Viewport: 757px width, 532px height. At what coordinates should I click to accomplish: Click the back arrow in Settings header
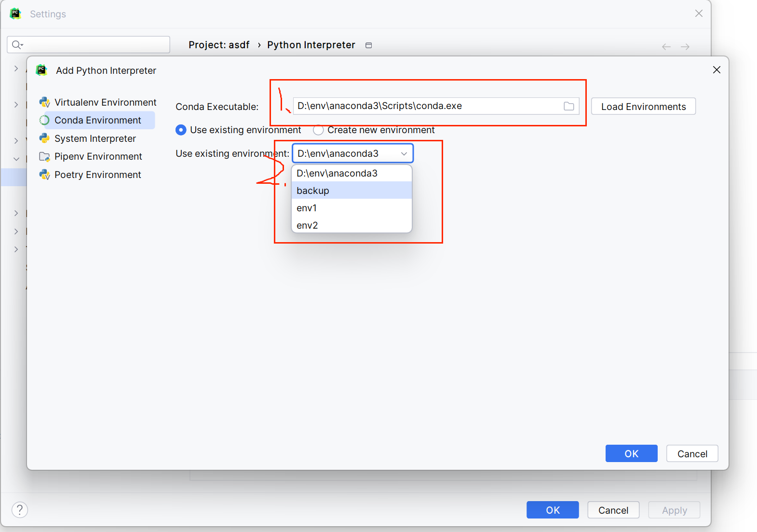click(x=666, y=47)
